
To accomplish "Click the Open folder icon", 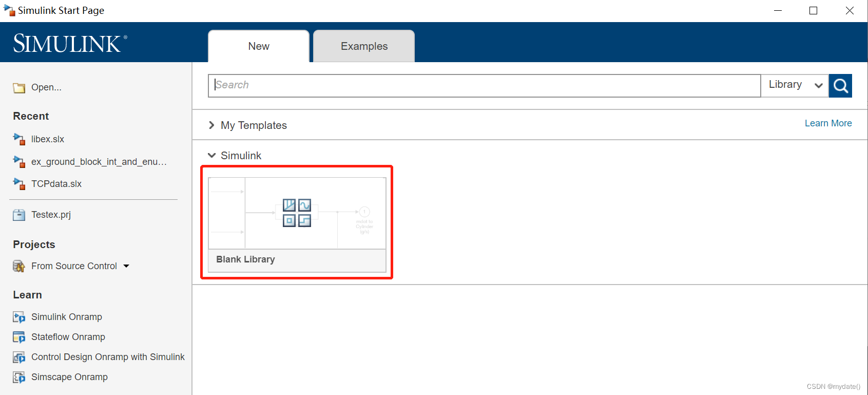I will coord(19,88).
